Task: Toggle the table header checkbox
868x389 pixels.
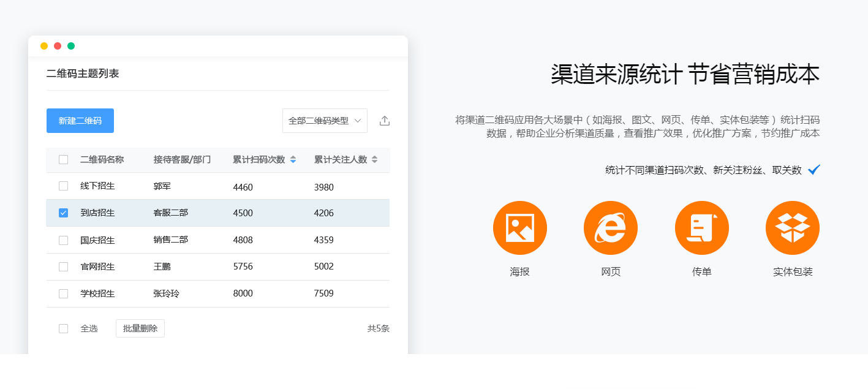Action: click(63, 159)
